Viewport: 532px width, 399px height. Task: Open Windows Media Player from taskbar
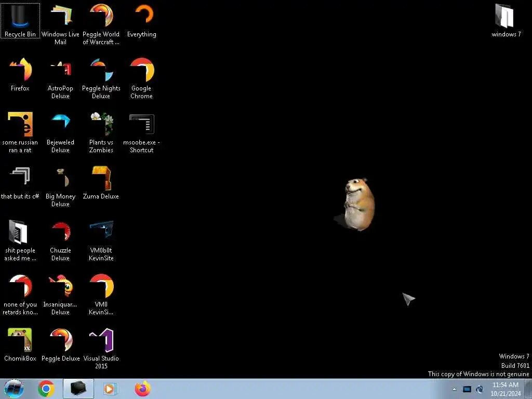click(x=109, y=389)
